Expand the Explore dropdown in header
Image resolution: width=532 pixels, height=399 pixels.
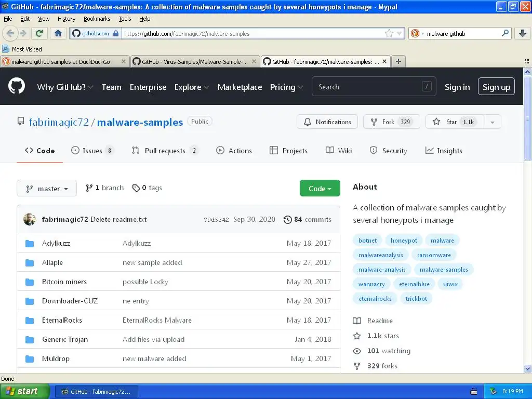tap(191, 87)
